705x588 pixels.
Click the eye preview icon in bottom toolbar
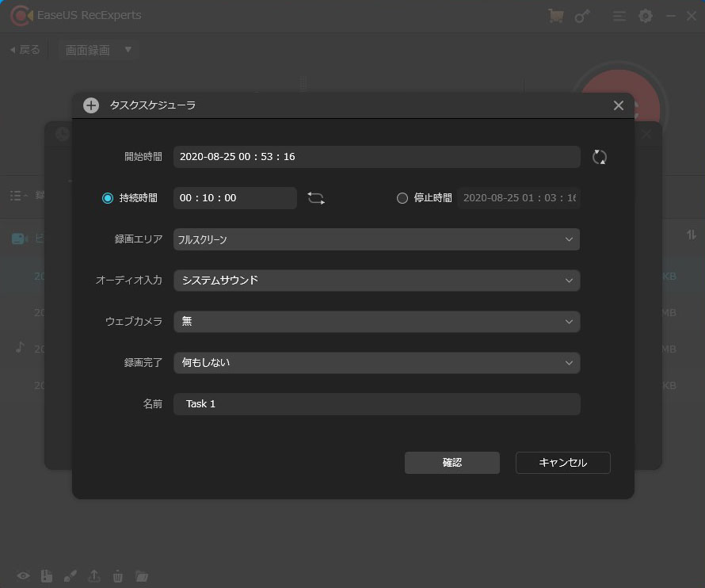(24, 576)
